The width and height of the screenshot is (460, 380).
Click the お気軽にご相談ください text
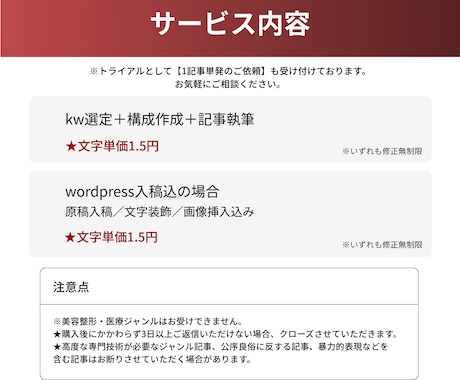tap(228, 84)
